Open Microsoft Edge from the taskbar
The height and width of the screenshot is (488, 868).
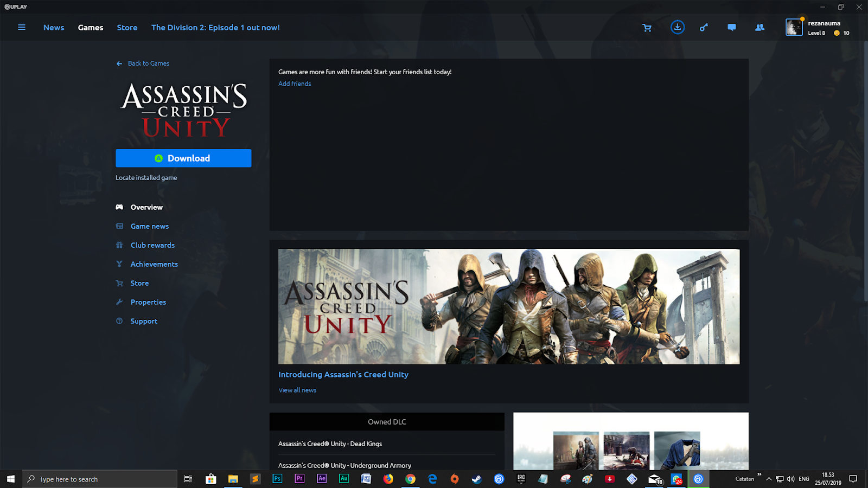(432, 479)
